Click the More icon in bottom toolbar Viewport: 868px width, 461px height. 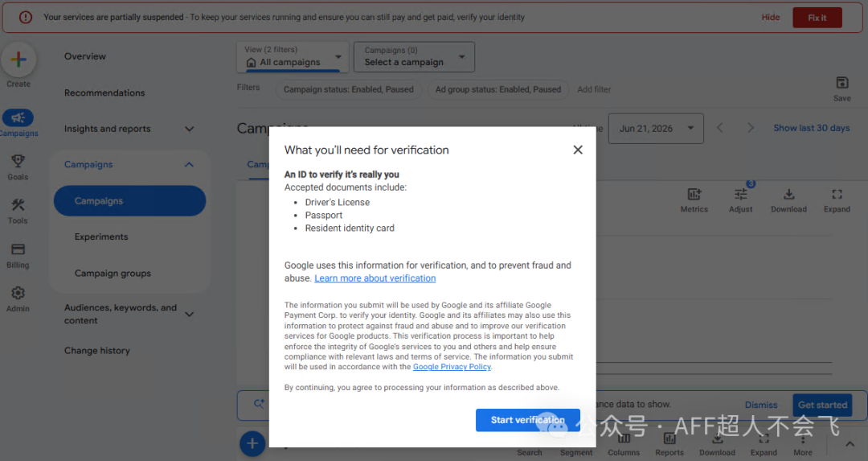803,438
